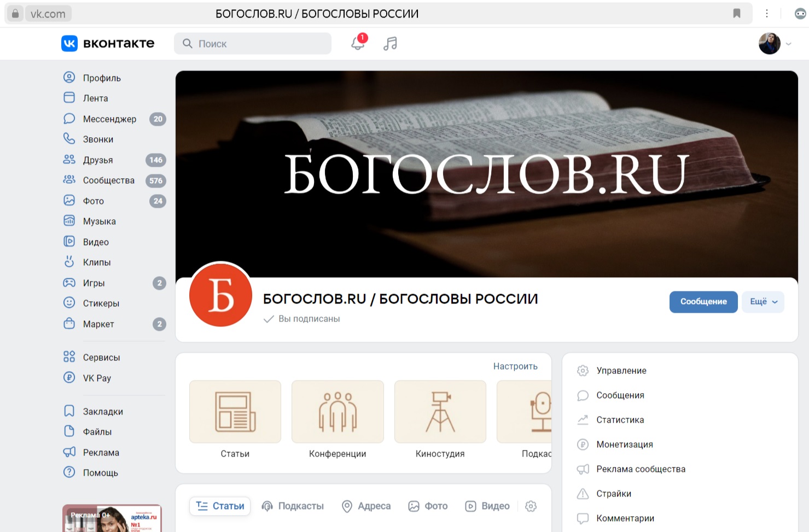Screen dimensions: 809x532
Task: Click the Стикеры smiley icon
Action: (x=69, y=302)
